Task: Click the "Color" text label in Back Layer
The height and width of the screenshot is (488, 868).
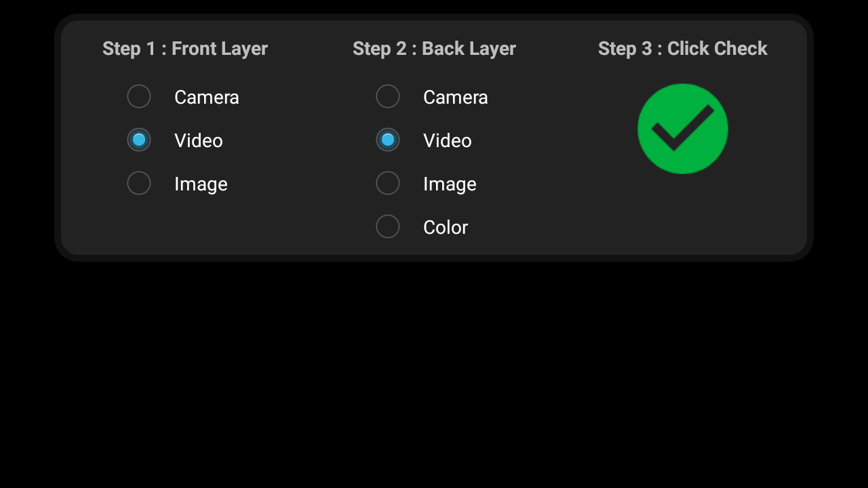Action: pos(446,227)
